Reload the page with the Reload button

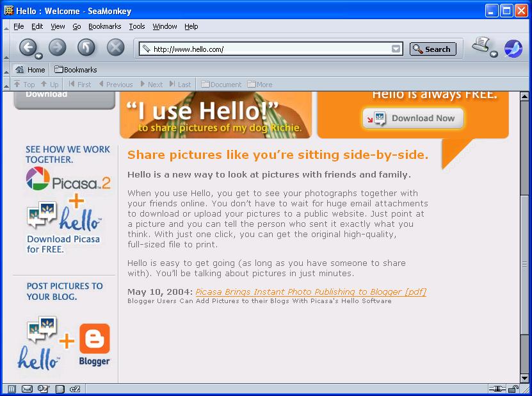coord(86,47)
